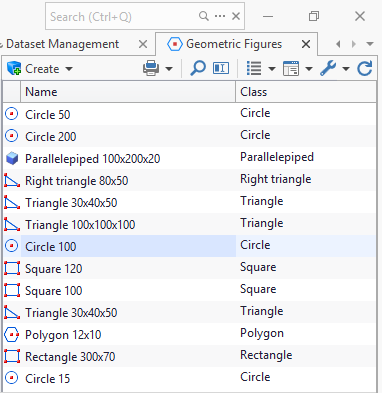382x393 pixels.
Task: Minimize the application window
Action: 268,16
